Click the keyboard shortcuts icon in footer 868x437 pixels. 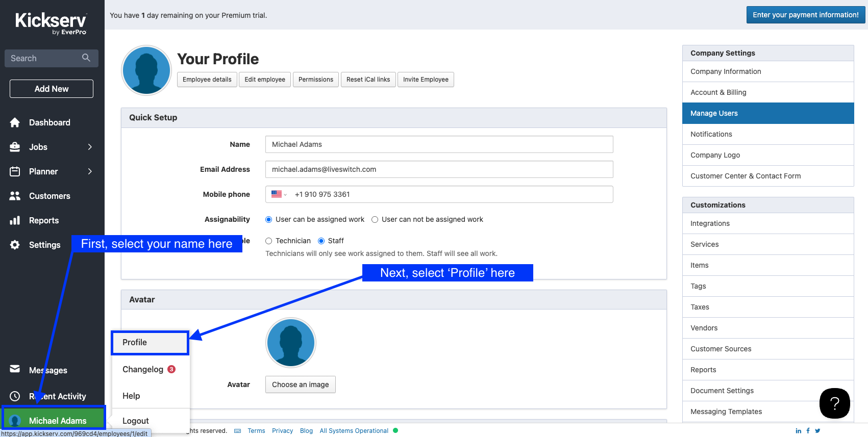tap(237, 431)
